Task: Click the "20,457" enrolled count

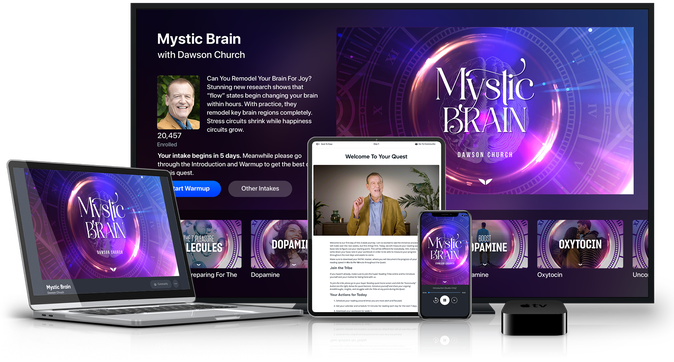Action: pyautogui.click(x=169, y=135)
